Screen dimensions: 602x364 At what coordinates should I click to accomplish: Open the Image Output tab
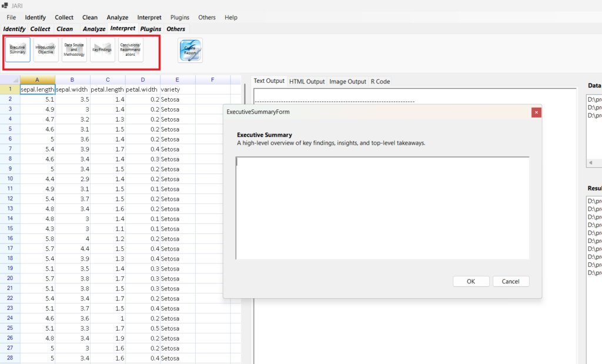coord(347,82)
